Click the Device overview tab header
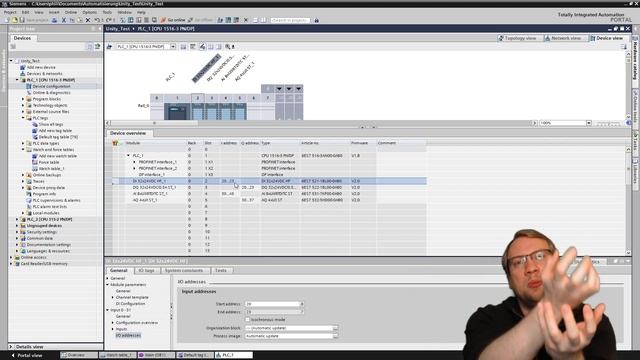Viewport: 640px width, 360px height. coord(128,133)
